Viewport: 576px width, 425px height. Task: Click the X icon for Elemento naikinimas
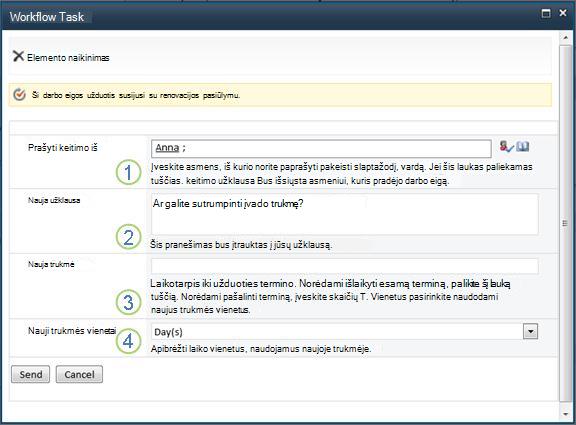18,56
